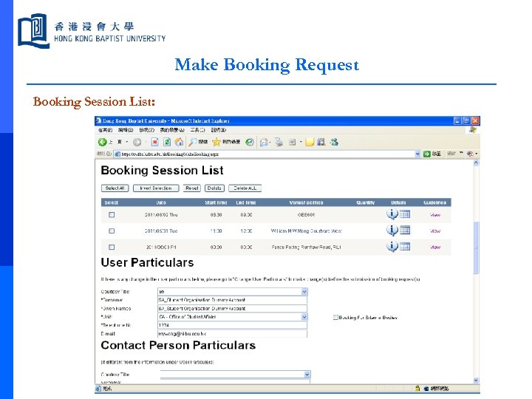Open the 檔案 (File) menu
The height and width of the screenshot is (399, 532).
coord(105,130)
